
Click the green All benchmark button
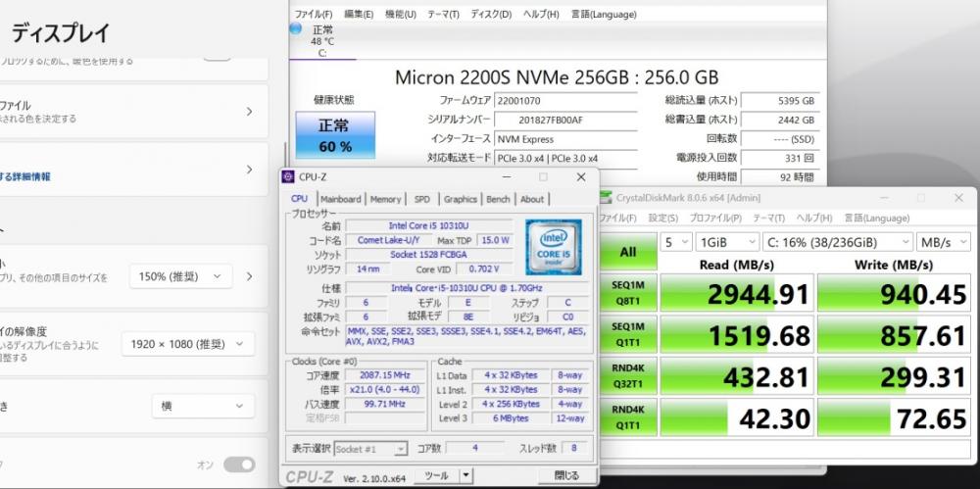(628, 252)
